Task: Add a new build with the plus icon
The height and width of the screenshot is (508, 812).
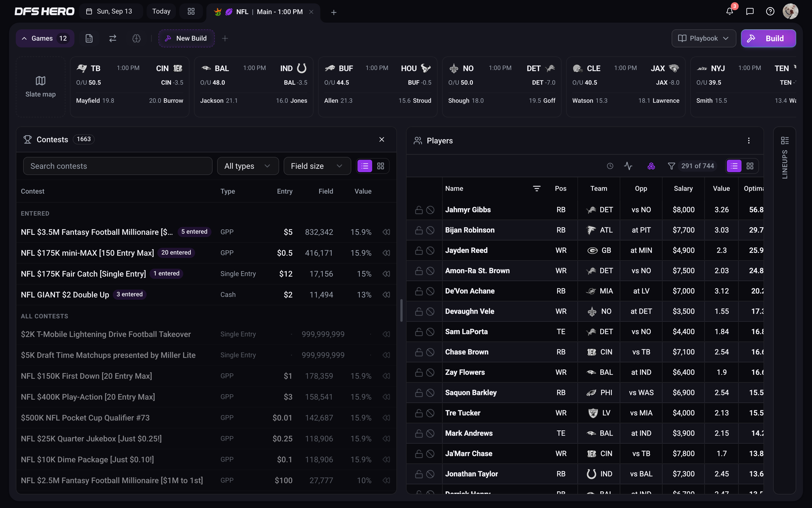Action: [225, 38]
